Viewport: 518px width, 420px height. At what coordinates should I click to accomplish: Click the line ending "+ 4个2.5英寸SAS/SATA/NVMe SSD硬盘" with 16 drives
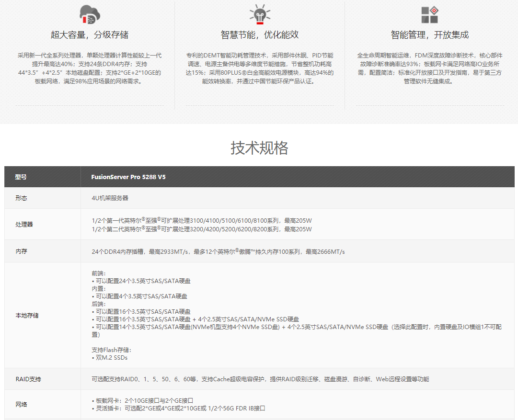pyautogui.click(x=195, y=319)
